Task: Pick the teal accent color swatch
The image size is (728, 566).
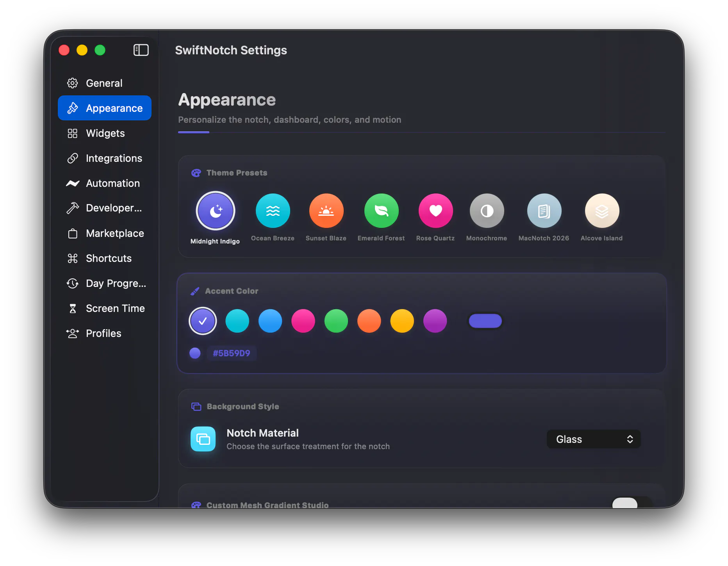Action: (237, 321)
